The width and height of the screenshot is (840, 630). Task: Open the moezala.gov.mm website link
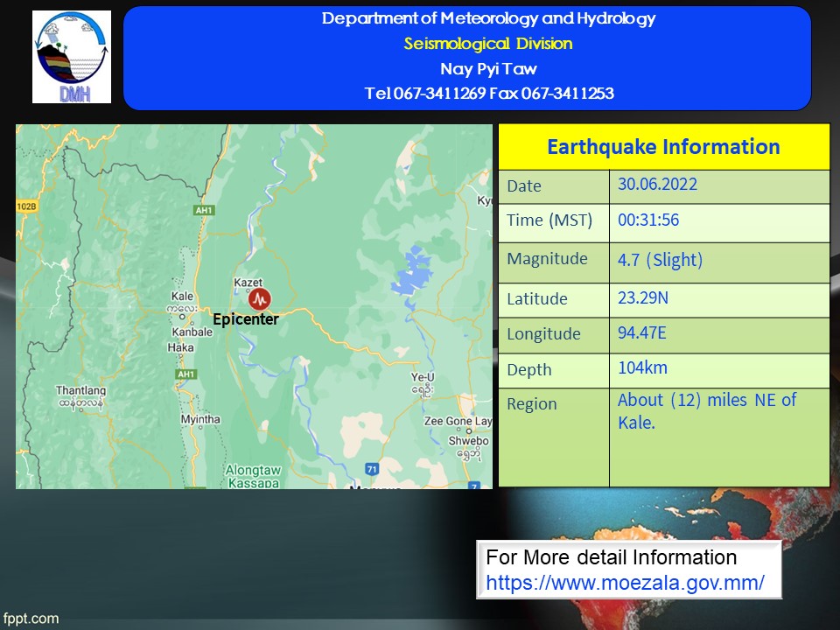click(x=625, y=583)
